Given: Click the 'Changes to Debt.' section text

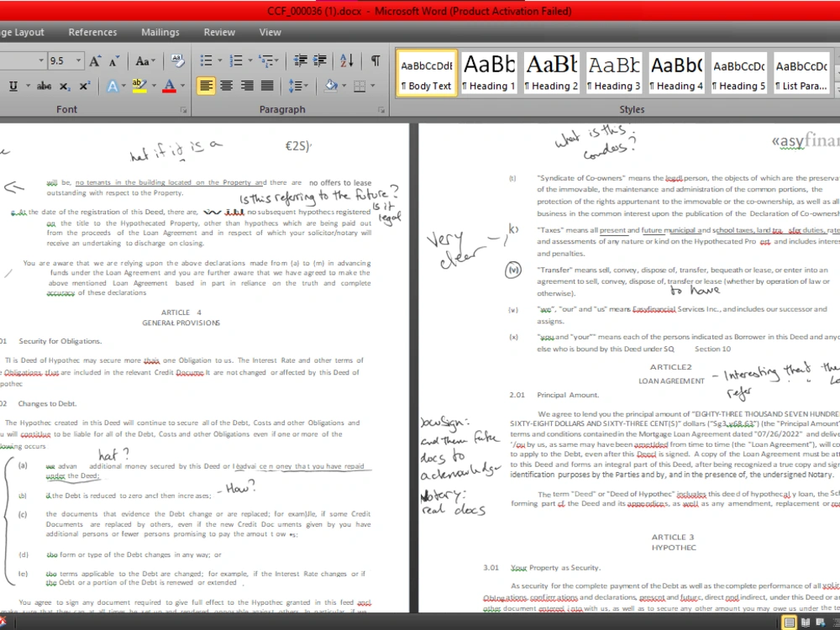Looking at the screenshot, I should (47, 403).
